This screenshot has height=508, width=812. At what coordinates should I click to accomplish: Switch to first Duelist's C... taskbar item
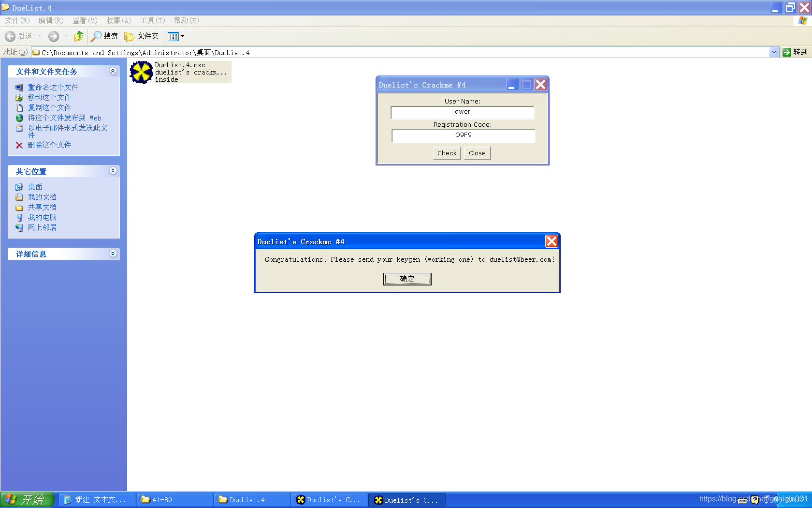[x=330, y=500]
